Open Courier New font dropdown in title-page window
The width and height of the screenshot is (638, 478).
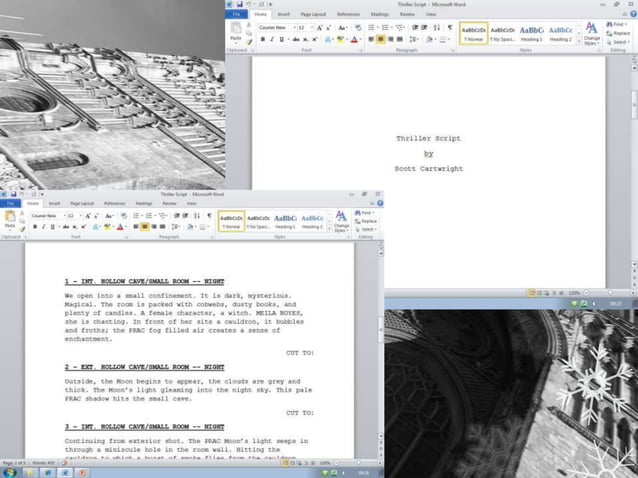coord(294,28)
